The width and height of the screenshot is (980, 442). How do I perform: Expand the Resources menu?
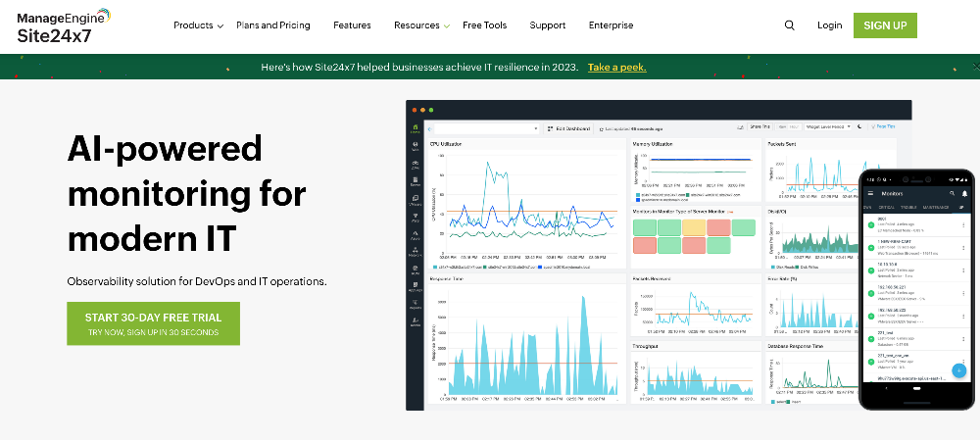[421, 25]
